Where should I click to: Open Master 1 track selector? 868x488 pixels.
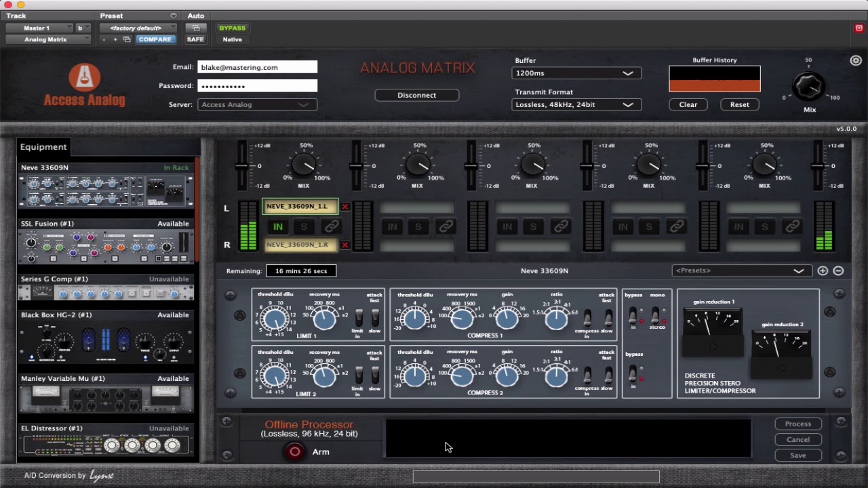39,28
